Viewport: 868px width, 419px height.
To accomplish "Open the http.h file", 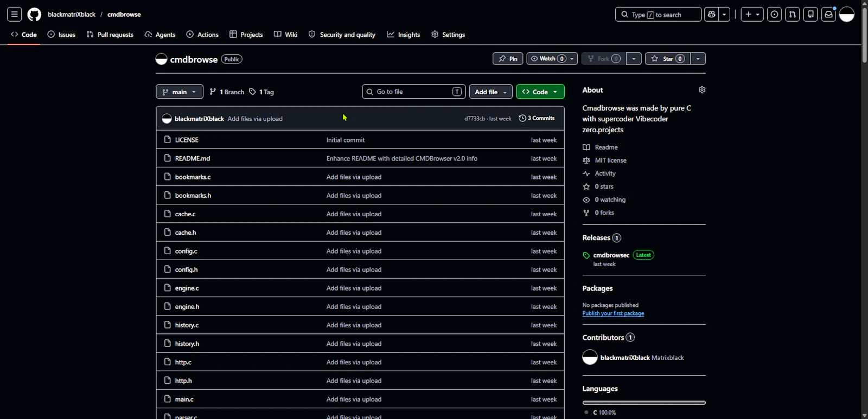I will pos(183,381).
